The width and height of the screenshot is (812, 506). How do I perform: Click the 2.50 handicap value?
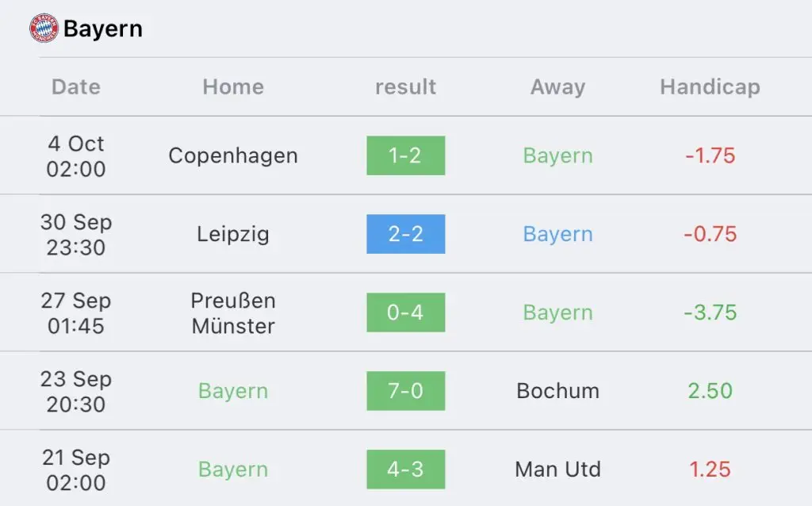(x=710, y=391)
